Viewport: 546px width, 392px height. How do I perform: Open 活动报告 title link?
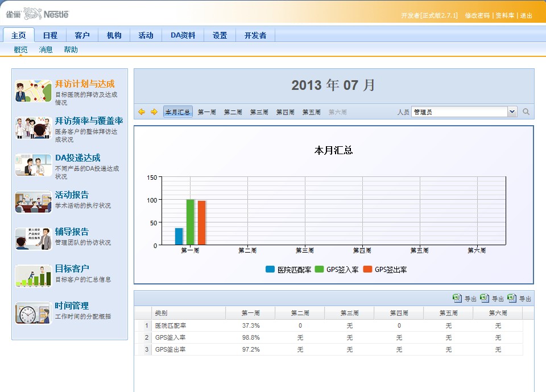click(x=72, y=195)
